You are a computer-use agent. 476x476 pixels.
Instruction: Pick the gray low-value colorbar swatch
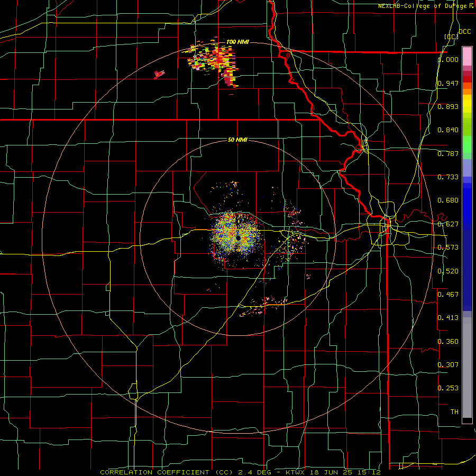467,368
